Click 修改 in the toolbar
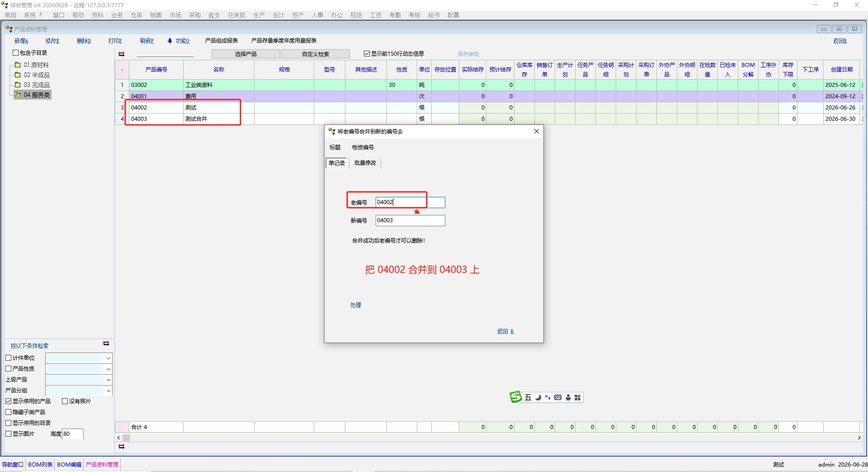Viewport: 868px width, 472px height. coord(52,41)
